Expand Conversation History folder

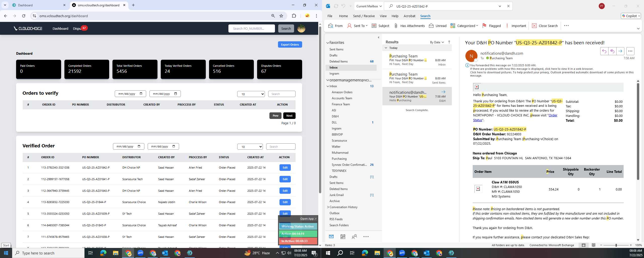pyautogui.click(x=328, y=207)
